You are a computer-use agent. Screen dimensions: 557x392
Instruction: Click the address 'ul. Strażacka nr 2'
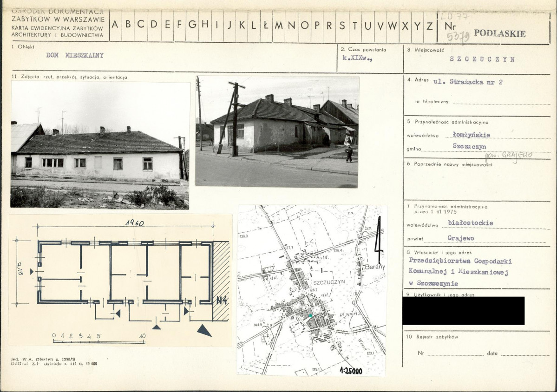pyautogui.click(x=468, y=82)
